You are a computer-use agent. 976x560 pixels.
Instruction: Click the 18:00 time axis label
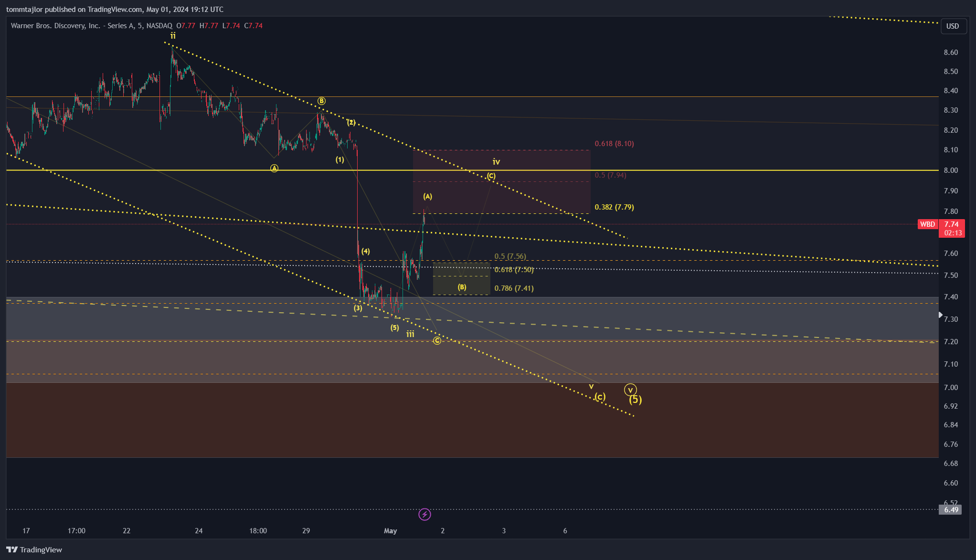pyautogui.click(x=258, y=530)
